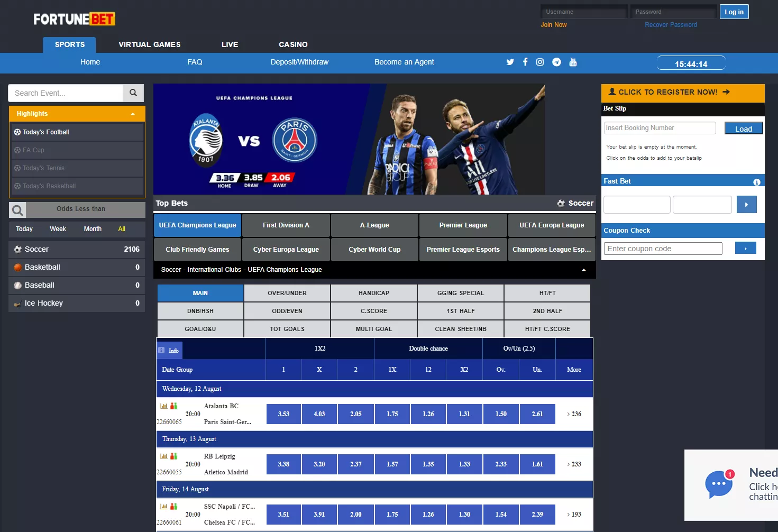The height and width of the screenshot is (532, 778).
Task: Enable the Month matches filter
Action: coord(93,229)
